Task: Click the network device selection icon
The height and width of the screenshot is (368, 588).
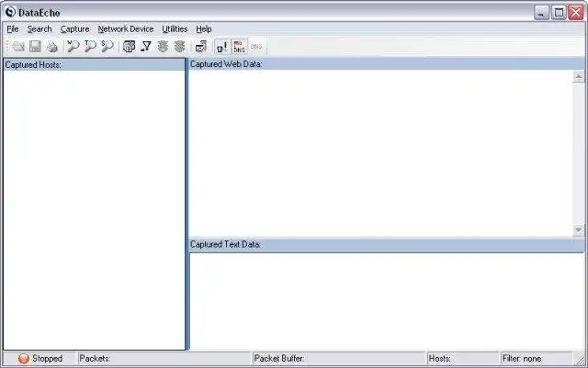Action: tap(201, 47)
